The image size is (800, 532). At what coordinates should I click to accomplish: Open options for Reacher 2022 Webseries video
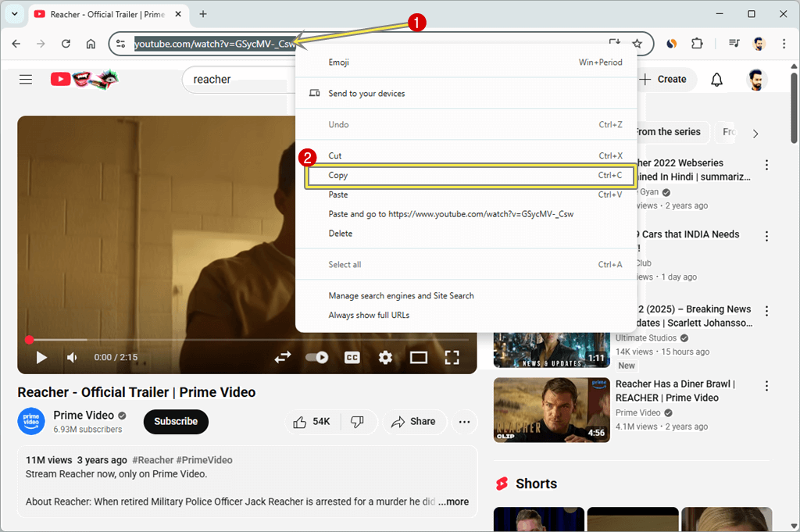(x=766, y=165)
